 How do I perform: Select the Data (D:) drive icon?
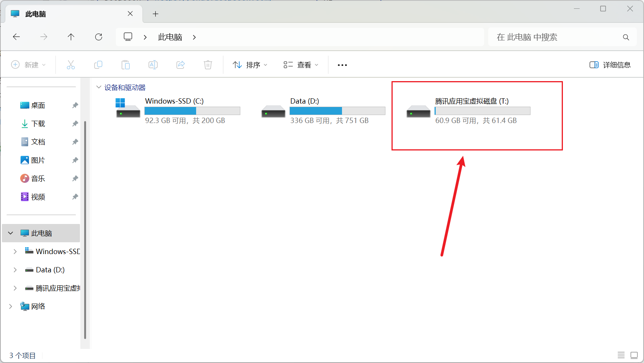pyautogui.click(x=273, y=111)
